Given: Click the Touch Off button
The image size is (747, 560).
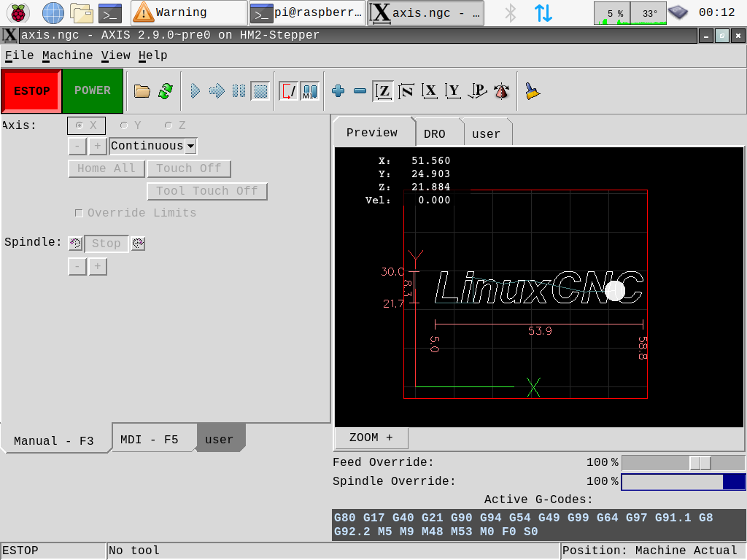Looking at the screenshot, I should pos(189,168).
